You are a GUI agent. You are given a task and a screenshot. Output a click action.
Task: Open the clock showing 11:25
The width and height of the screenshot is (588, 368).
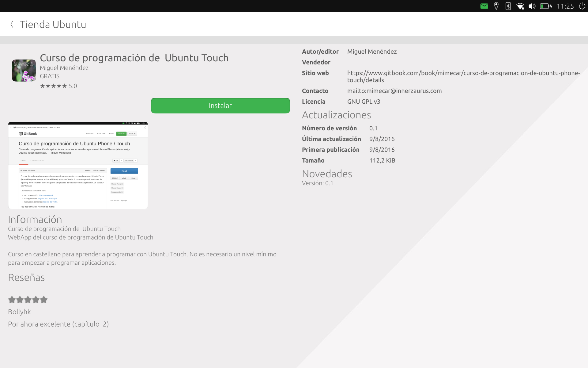pos(565,6)
